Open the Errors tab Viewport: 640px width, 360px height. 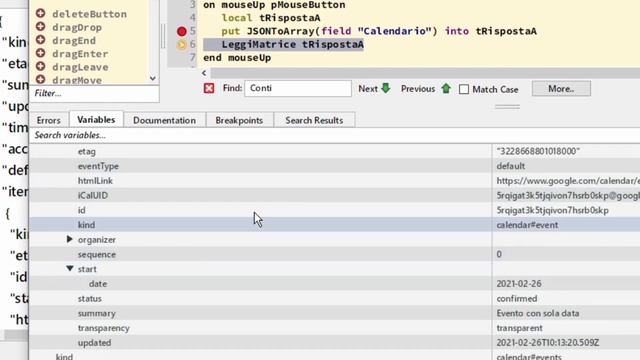coord(48,120)
